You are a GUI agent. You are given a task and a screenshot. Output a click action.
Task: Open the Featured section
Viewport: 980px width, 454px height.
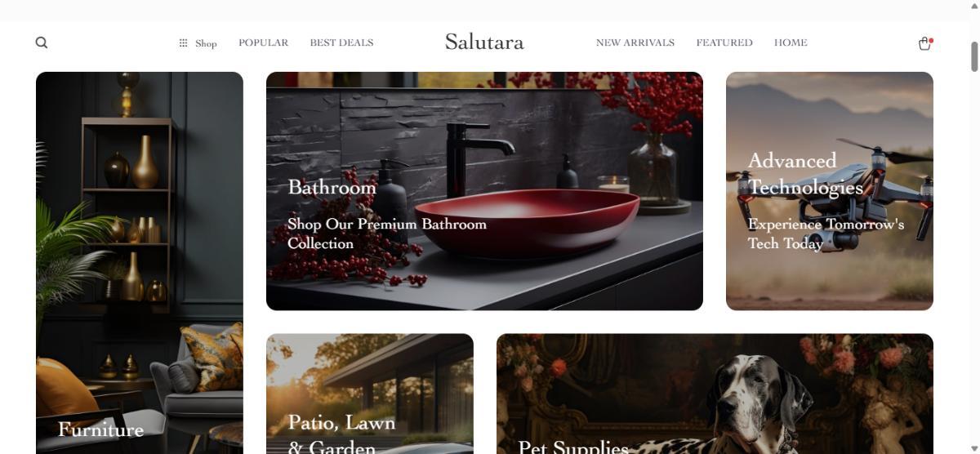click(x=724, y=42)
